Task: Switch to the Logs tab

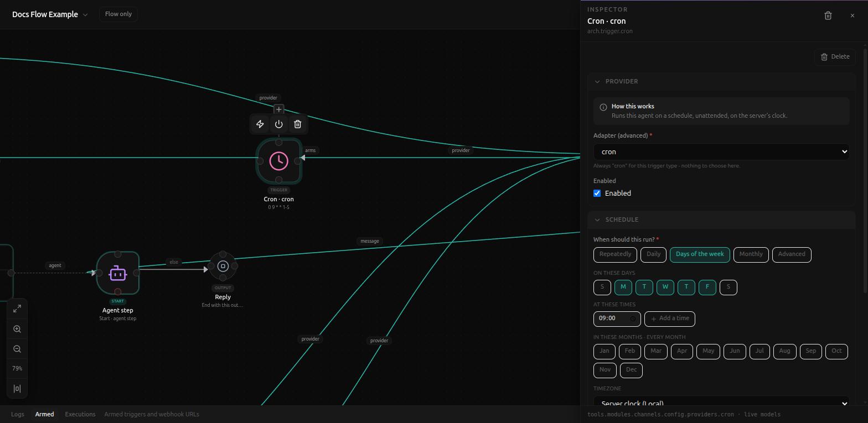Action: pos(18,414)
